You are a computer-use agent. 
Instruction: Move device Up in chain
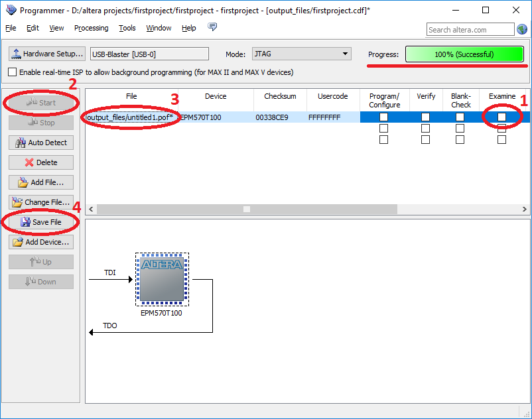click(x=41, y=262)
